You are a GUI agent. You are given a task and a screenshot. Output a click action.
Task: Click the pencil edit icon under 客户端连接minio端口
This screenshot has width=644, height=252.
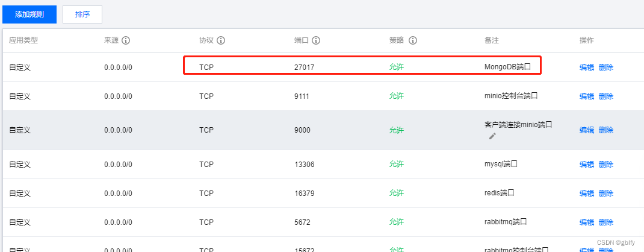tap(492, 136)
